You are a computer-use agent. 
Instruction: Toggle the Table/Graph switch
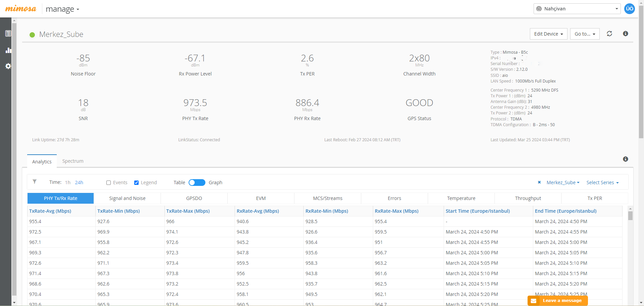[197, 183]
